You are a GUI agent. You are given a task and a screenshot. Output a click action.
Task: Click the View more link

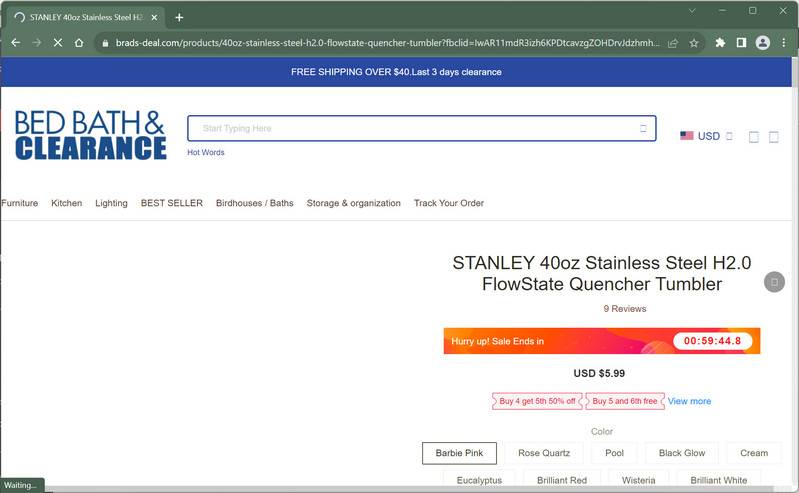coord(689,401)
